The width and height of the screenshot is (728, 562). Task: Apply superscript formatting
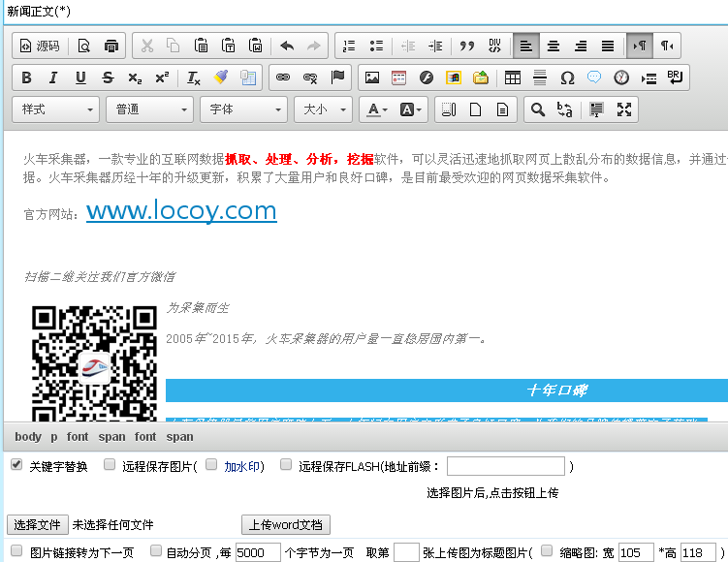coord(162,78)
